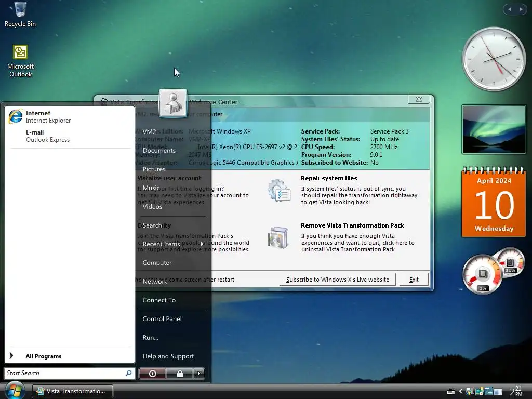Click Subscribe to Windows X's Live website
This screenshot has width=532, height=399.
point(338,280)
